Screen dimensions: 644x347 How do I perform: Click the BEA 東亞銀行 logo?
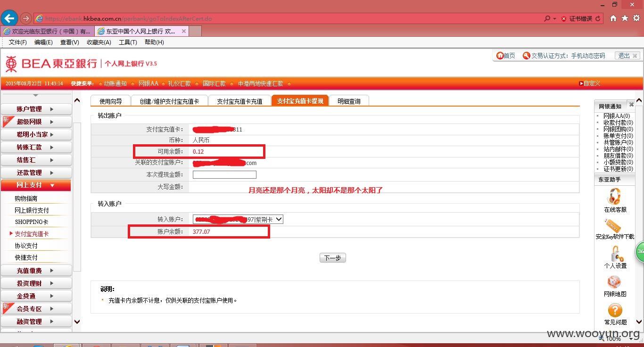click(51, 63)
